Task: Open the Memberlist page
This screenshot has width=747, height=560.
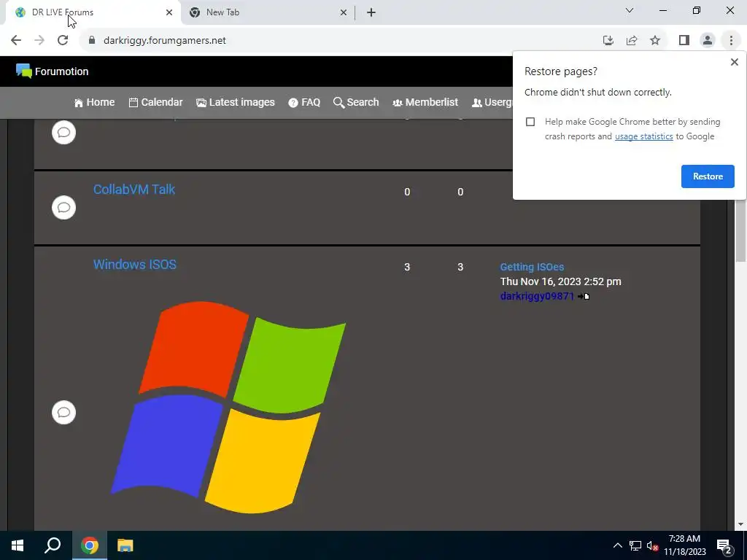Action: point(425,102)
